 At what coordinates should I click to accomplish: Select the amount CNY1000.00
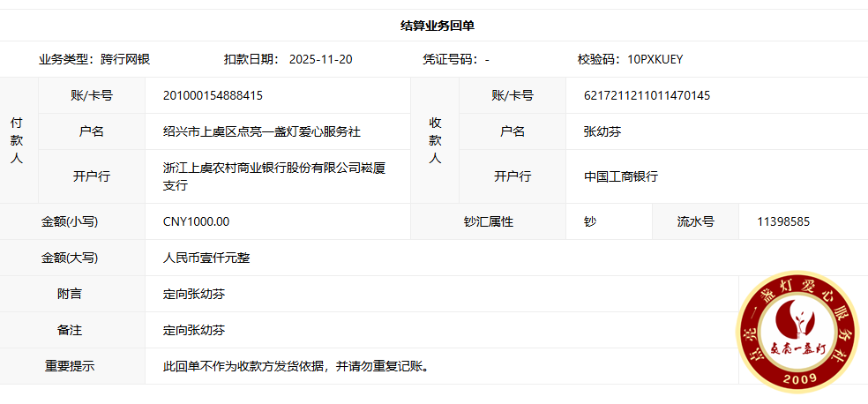coord(197,221)
